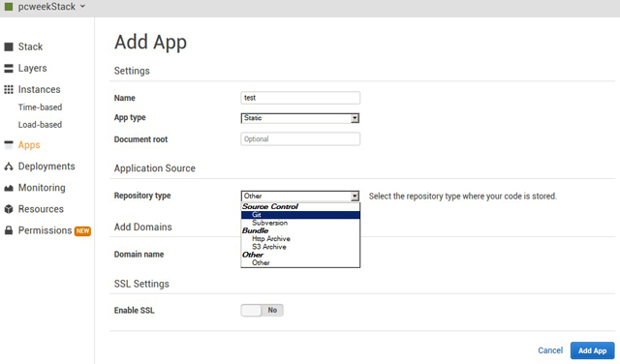This screenshot has height=364, width=620.
Task: Select Git from repository type list
Action: [x=300, y=215]
